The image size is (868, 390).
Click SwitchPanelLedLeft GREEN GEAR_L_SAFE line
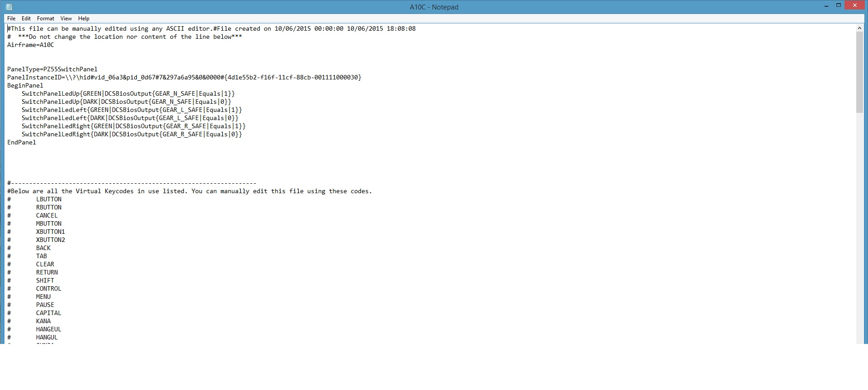(x=132, y=110)
